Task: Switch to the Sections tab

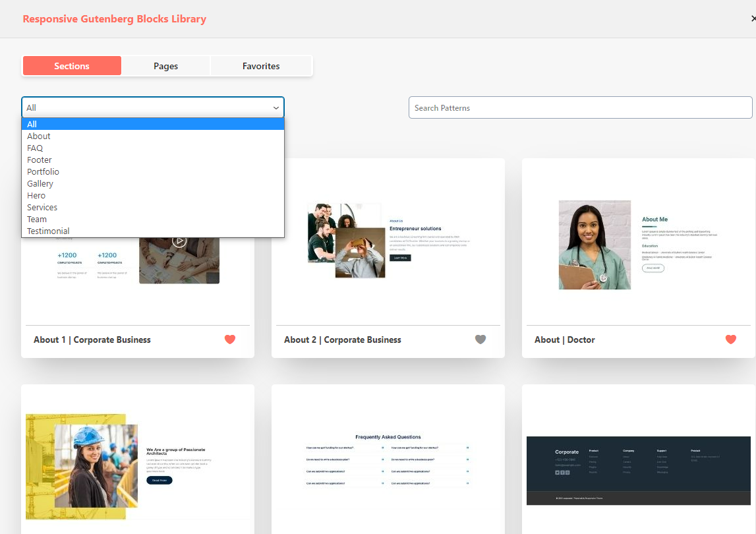Action: click(x=72, y=66)
